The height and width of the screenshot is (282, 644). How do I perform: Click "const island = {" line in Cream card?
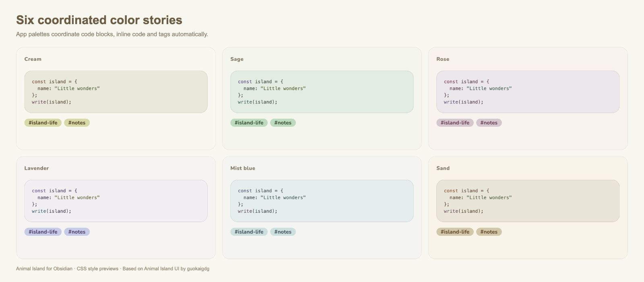coord(55,82)
